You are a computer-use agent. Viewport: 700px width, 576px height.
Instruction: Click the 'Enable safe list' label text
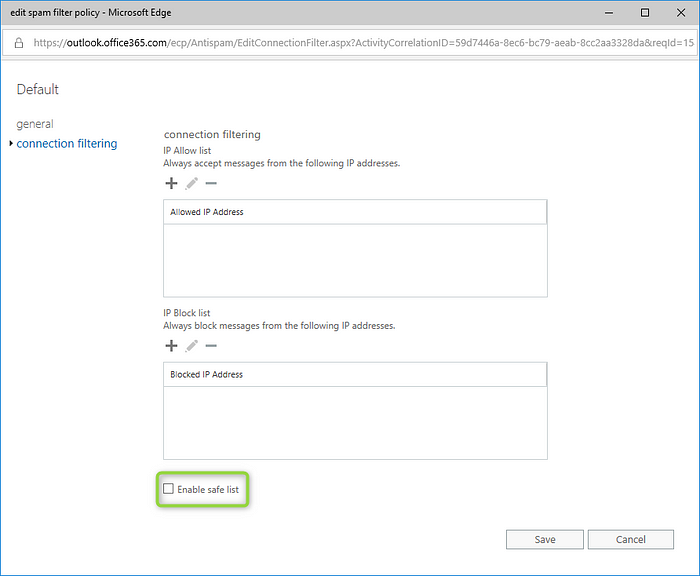pyautogui.click(x=208, y=489)
